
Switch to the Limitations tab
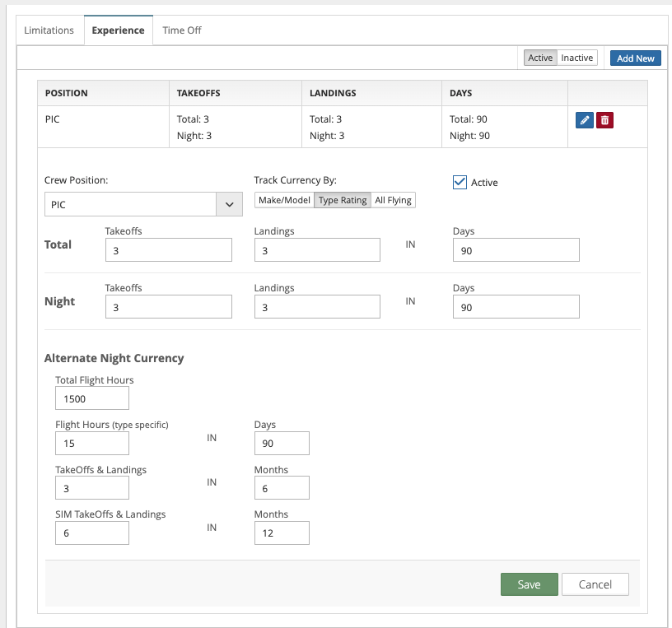(x=49, y=30)
